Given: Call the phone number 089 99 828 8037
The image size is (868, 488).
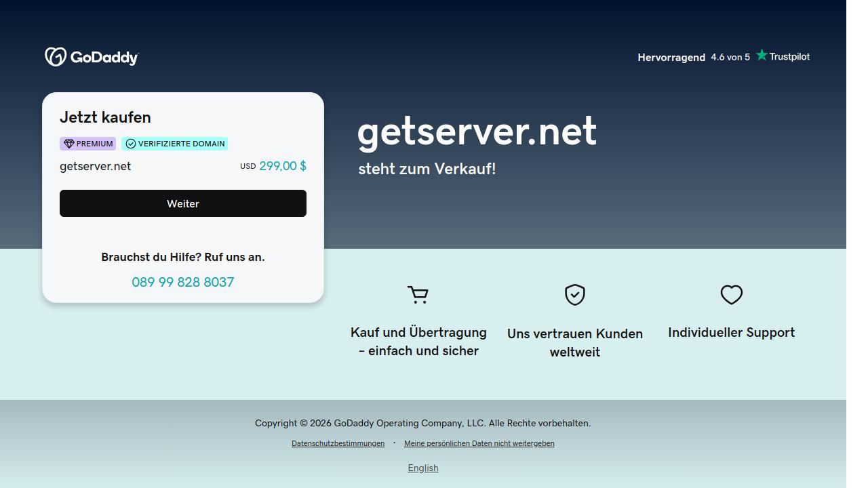Looking at the screenshot, I should [x=183, y=282].
